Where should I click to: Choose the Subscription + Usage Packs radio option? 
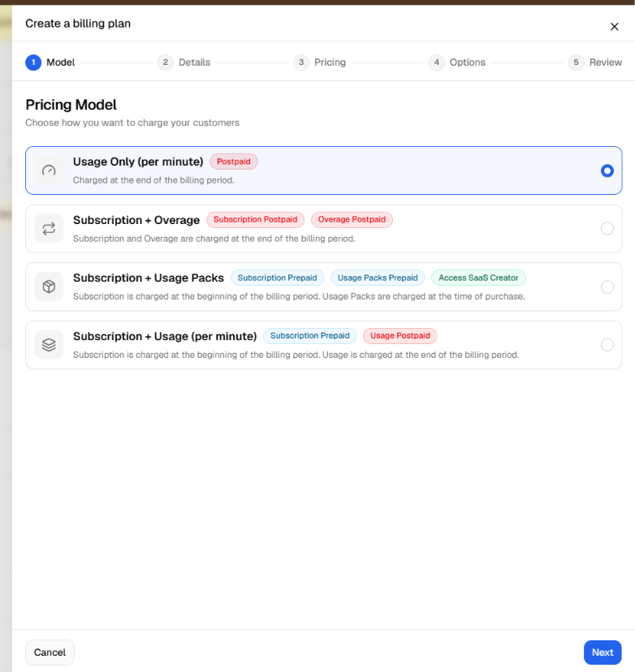(x=607, y=286)
